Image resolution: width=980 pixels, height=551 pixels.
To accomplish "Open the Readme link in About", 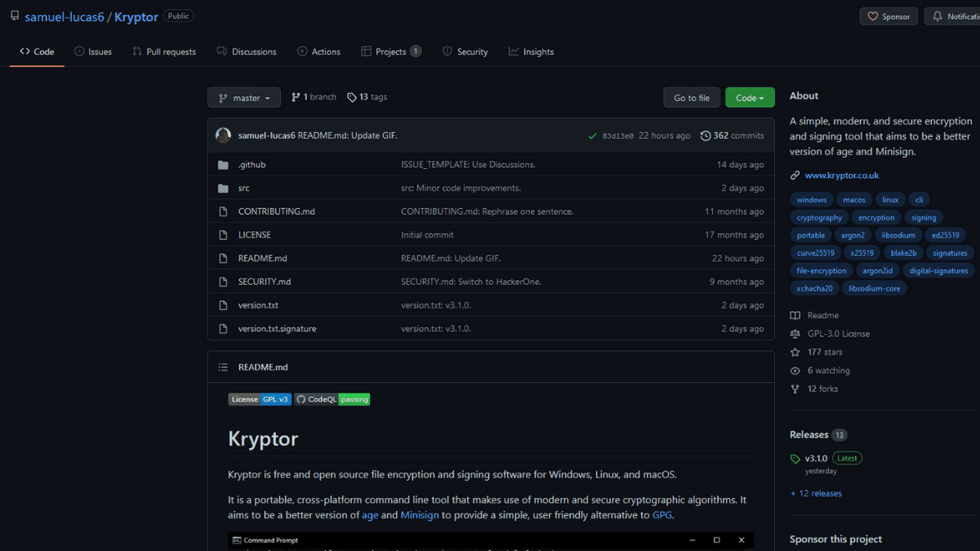I will [x=814, y=316].
